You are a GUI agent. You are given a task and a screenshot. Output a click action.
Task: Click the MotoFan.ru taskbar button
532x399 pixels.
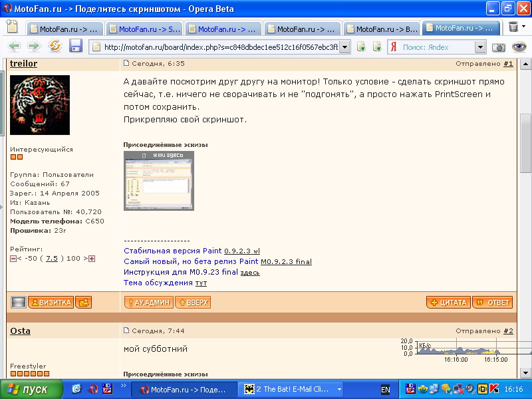(184, 390)
